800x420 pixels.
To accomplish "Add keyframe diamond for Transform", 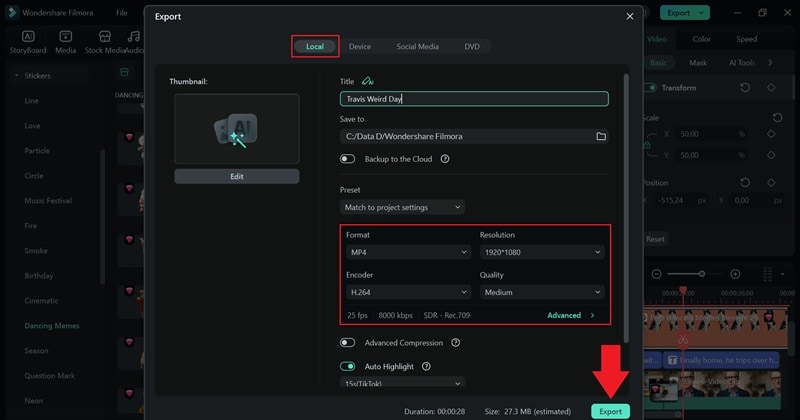I will 771,88.
